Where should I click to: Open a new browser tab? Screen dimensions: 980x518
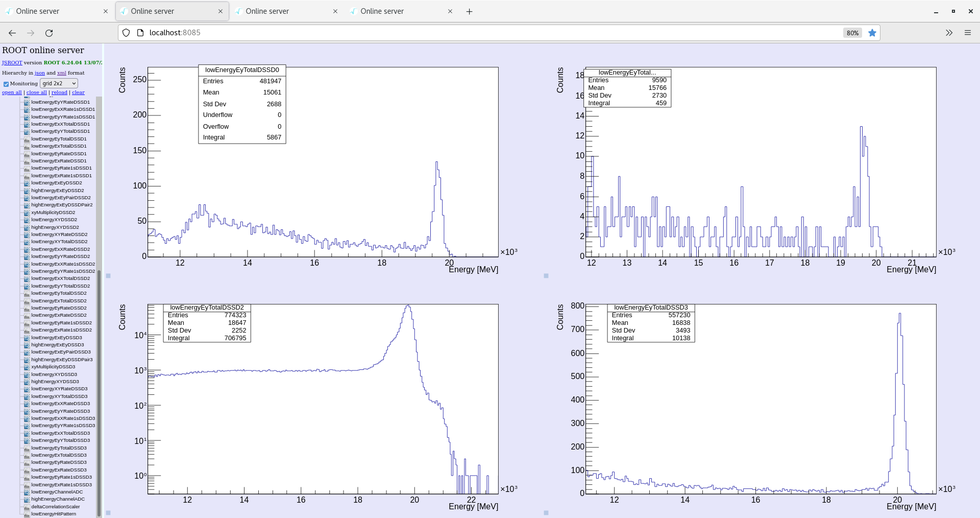pos(469,11)
